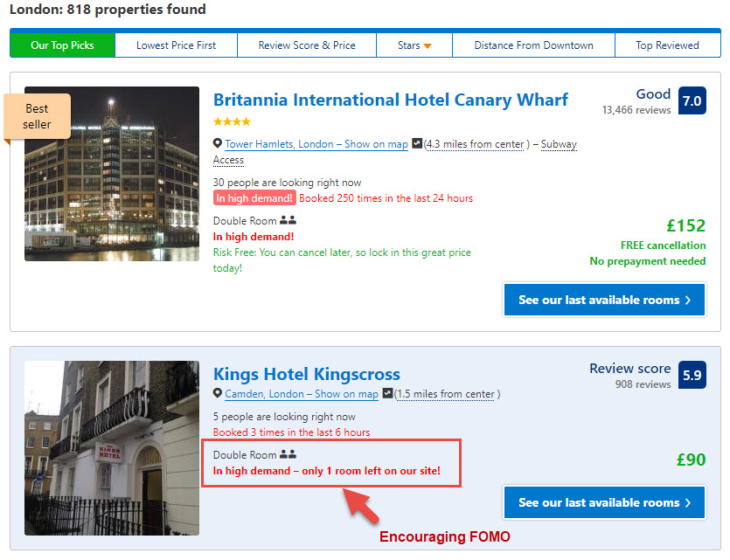Click See our last available rooms for Kings Hotel
Screen dimensions: 730x560
604,502
